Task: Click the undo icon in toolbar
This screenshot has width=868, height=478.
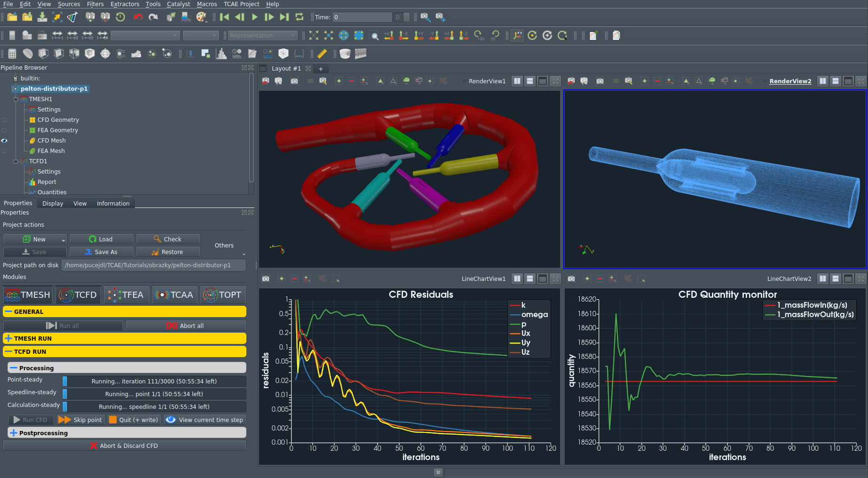Action: click(x=138, y=17)
